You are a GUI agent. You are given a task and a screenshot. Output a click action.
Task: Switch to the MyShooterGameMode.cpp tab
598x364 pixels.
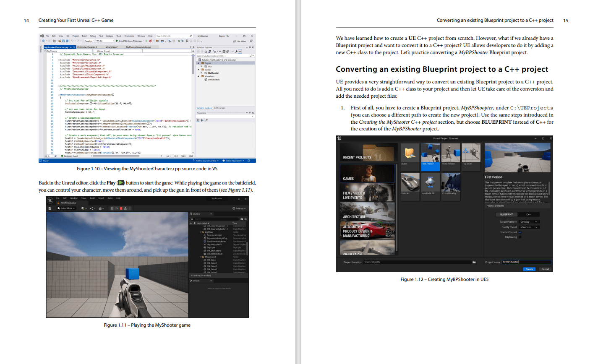click(x=138, y=47)
